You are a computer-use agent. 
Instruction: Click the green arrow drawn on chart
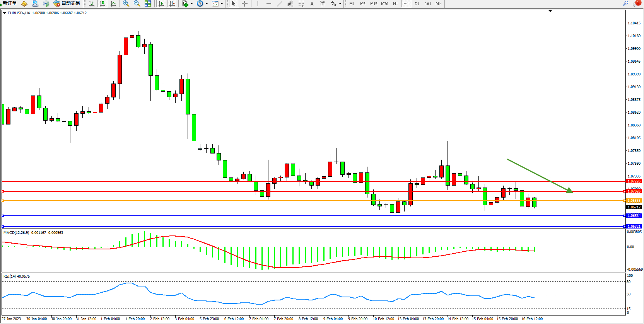coord(540,176)
